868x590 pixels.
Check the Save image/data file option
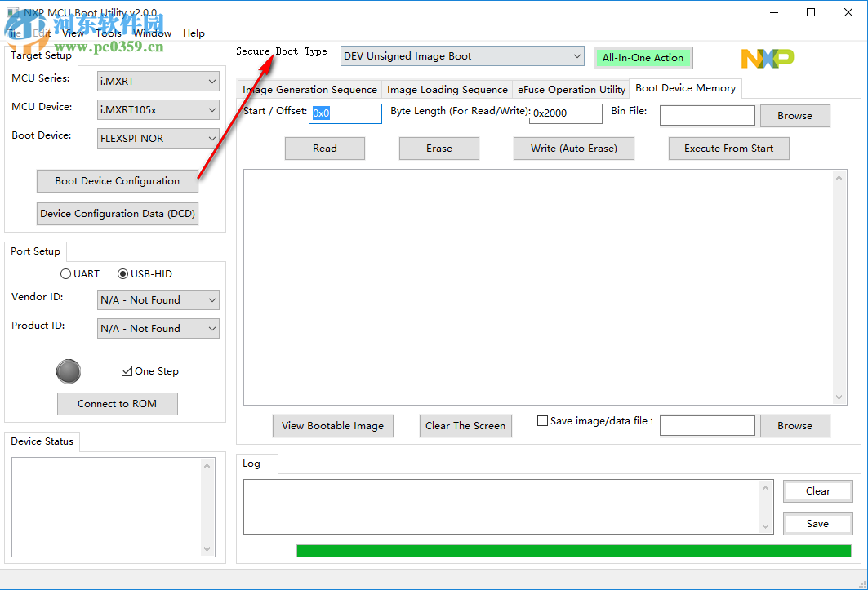coord(541,419)
